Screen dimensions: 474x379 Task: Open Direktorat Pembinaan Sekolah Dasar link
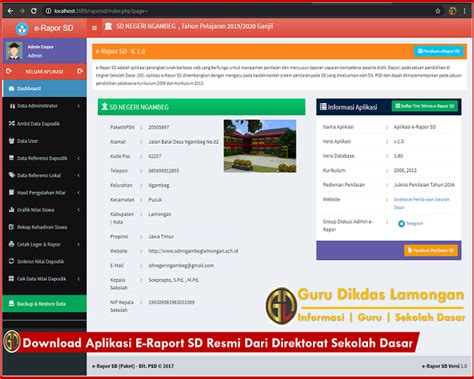[422, 203]
